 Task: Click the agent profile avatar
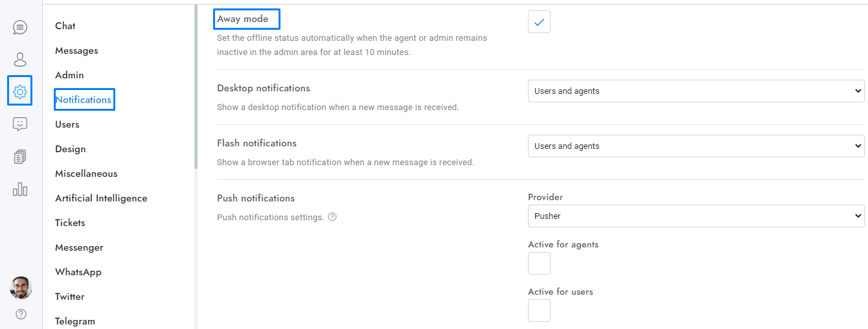[21, 288]
